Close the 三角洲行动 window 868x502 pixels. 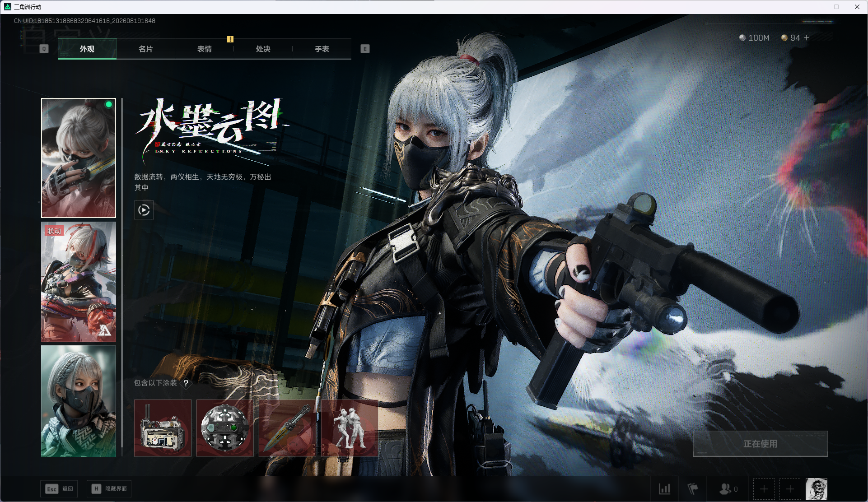coord(857,7)
